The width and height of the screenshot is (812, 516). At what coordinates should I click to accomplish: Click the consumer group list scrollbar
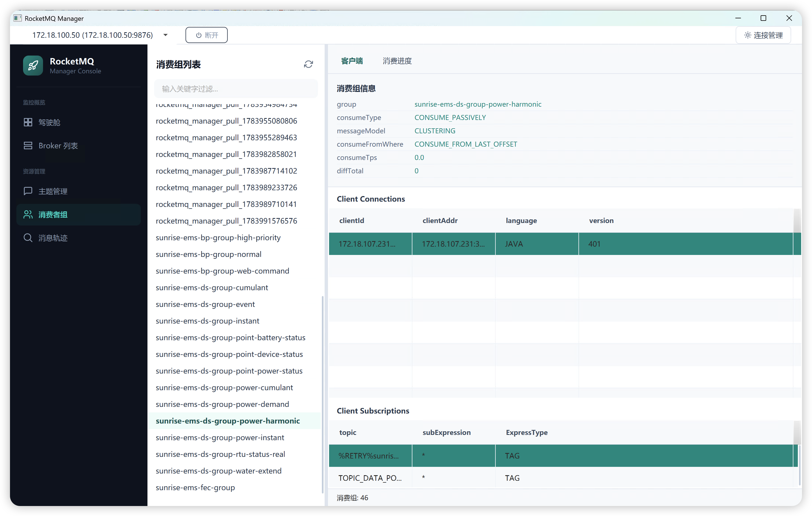point(323,395)
